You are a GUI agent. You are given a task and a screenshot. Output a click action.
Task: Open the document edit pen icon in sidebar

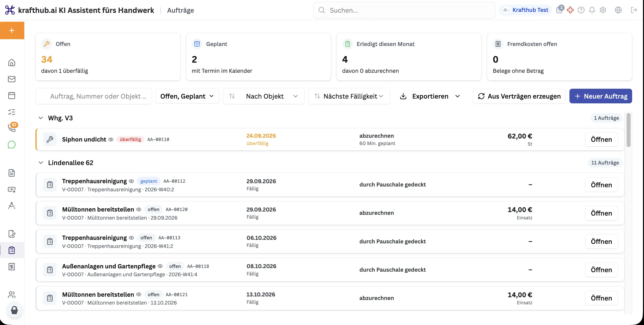[x=12, y=234]
